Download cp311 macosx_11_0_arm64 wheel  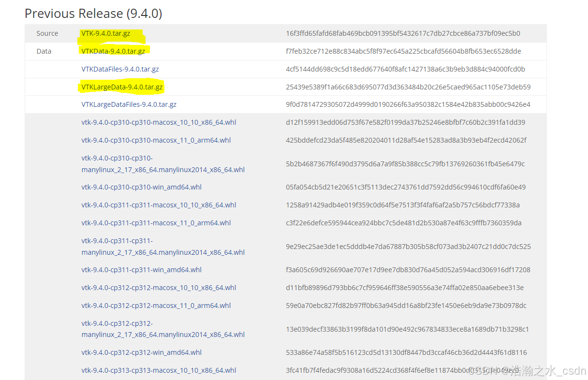[x=156, y=223]
